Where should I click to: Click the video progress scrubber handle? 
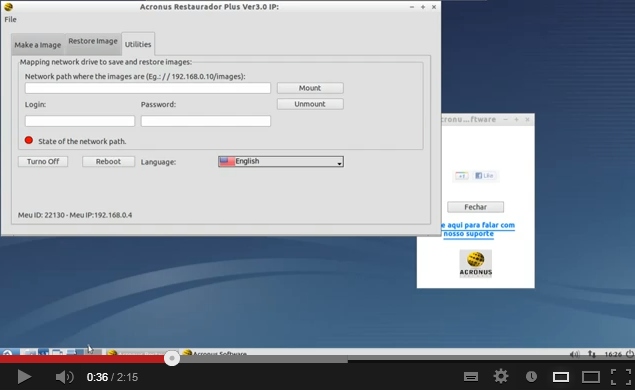tap(172, 358)
